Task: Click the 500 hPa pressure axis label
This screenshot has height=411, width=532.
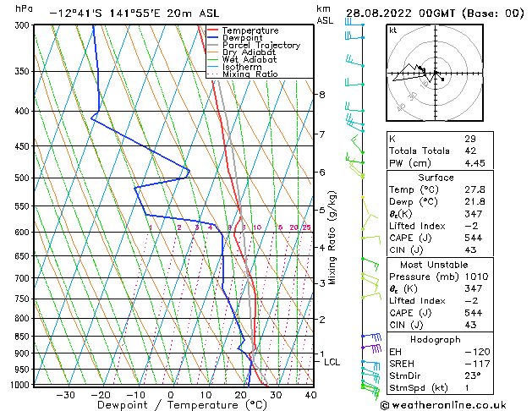Action: (24, 178)
